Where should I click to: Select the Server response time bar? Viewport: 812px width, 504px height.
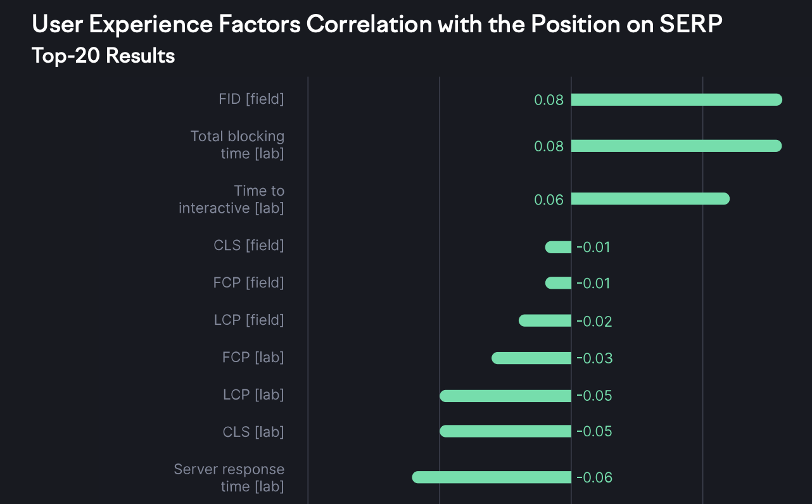pyautogui.click(x=492, y=477)
